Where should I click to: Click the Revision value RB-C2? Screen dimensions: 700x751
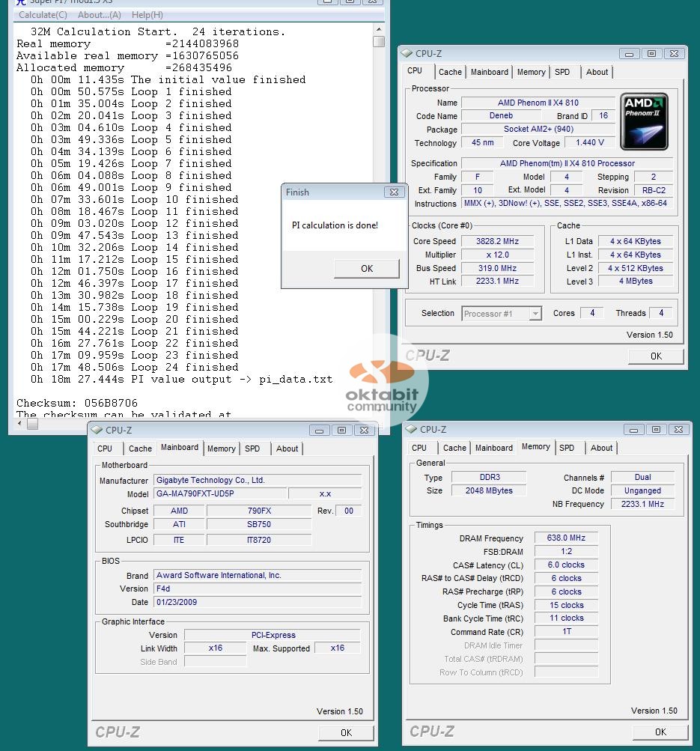[654, 190]
